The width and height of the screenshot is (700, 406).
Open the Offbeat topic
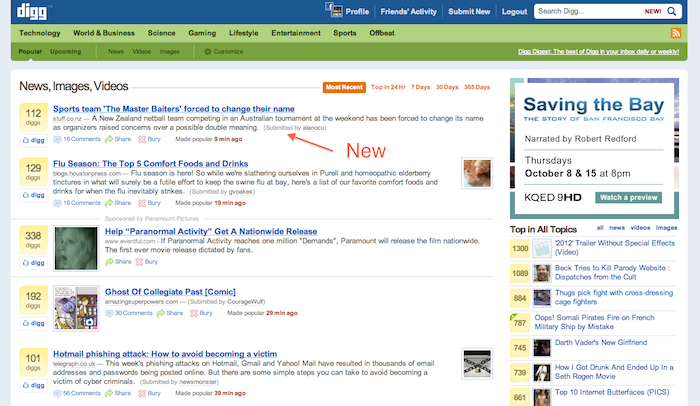382,33
